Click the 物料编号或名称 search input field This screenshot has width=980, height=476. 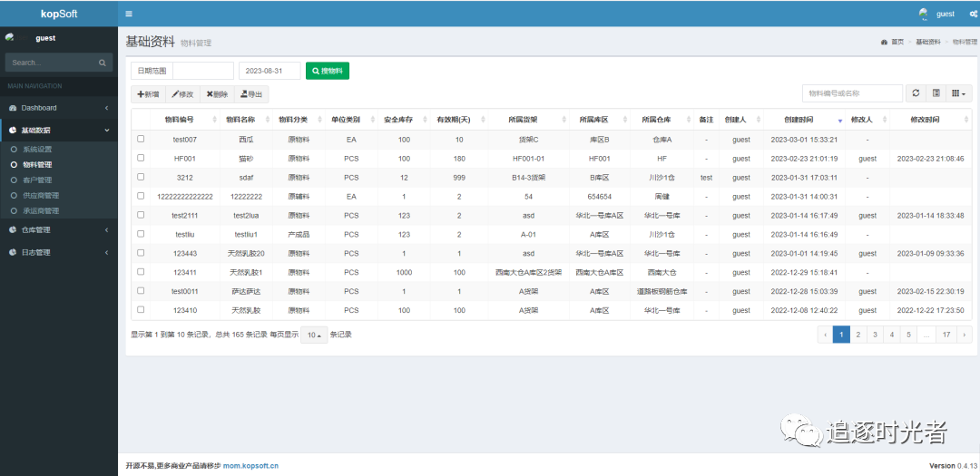[852, 93]
